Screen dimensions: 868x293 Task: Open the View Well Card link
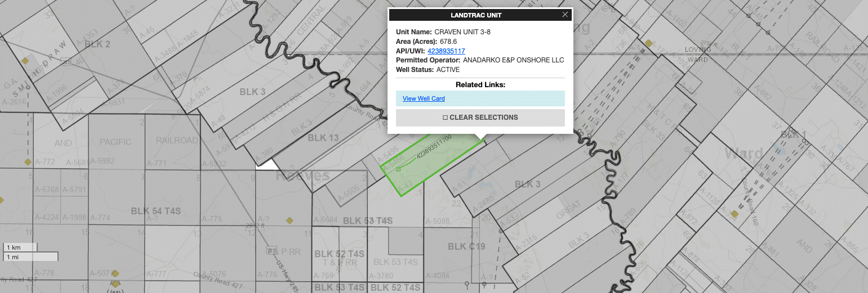point(424,99)
